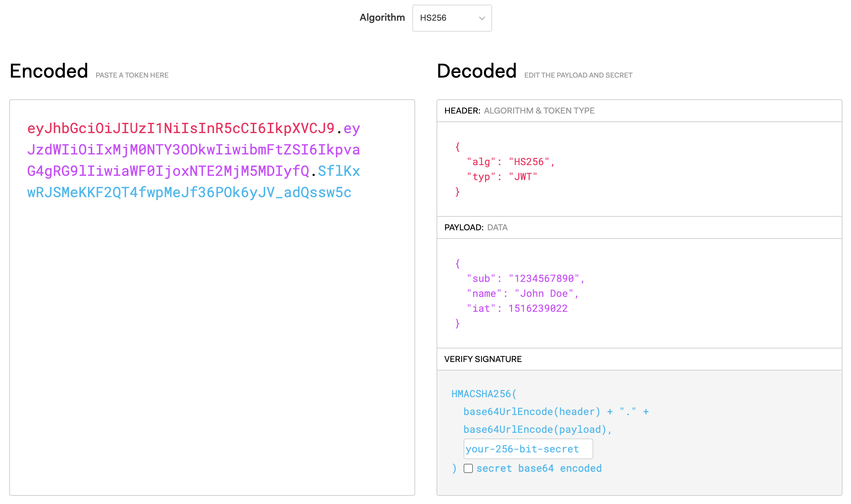Screen dimensions: 851x504
Task: Click the VERIFY SIGNATURE section label
Action: (x=483, y=359)
